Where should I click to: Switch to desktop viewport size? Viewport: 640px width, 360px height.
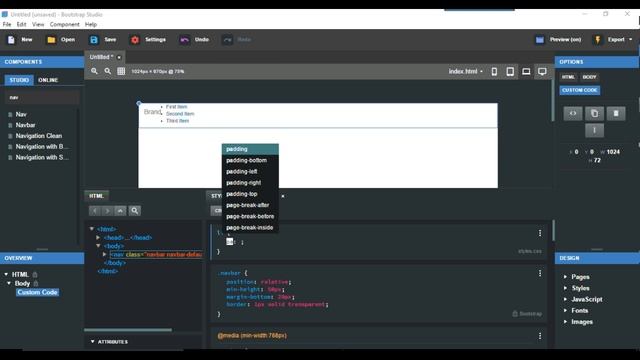(542, 71)
